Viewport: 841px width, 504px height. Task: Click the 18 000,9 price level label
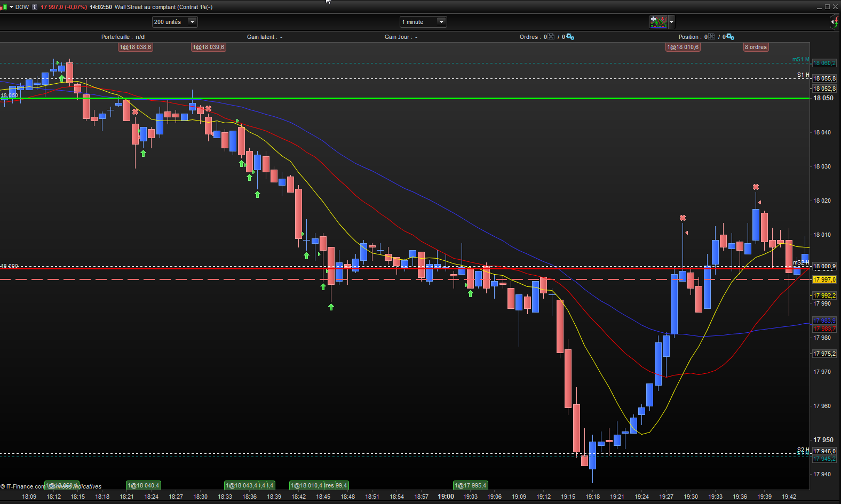pyautogui.click(x=824, y=266)
